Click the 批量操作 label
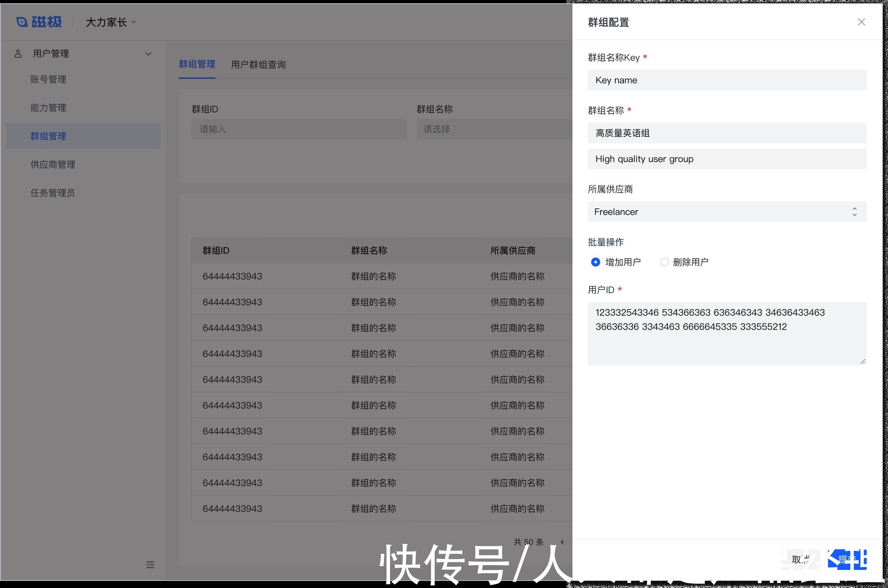888x588 pixels. (x=606, y=242)
